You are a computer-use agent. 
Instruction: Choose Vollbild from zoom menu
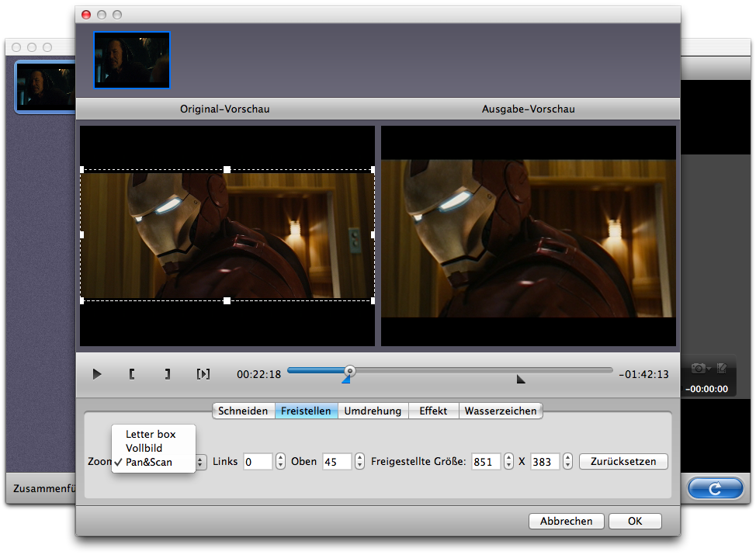click(x=144, y=448)
